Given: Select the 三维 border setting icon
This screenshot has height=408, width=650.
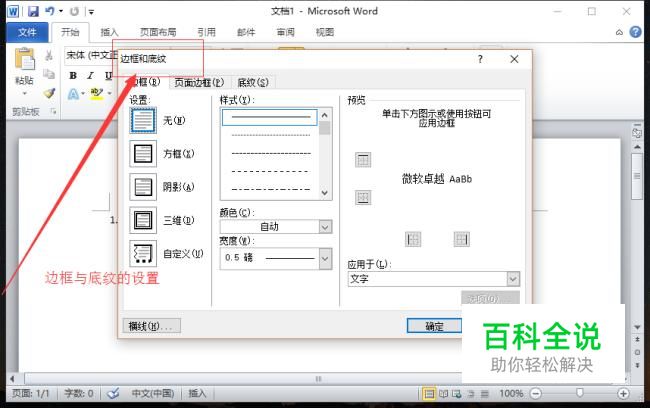Looking at the screenshot, I should tap(143, 220).
